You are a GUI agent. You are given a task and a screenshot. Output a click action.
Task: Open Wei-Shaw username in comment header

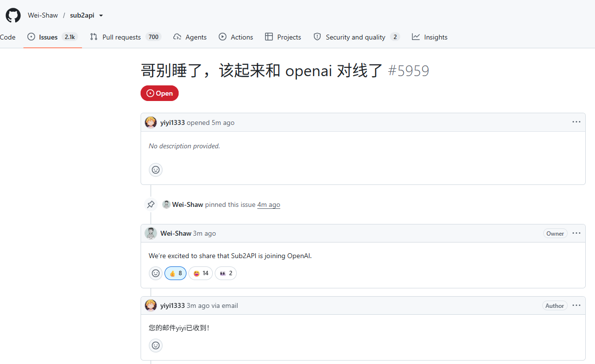[176, 233]
